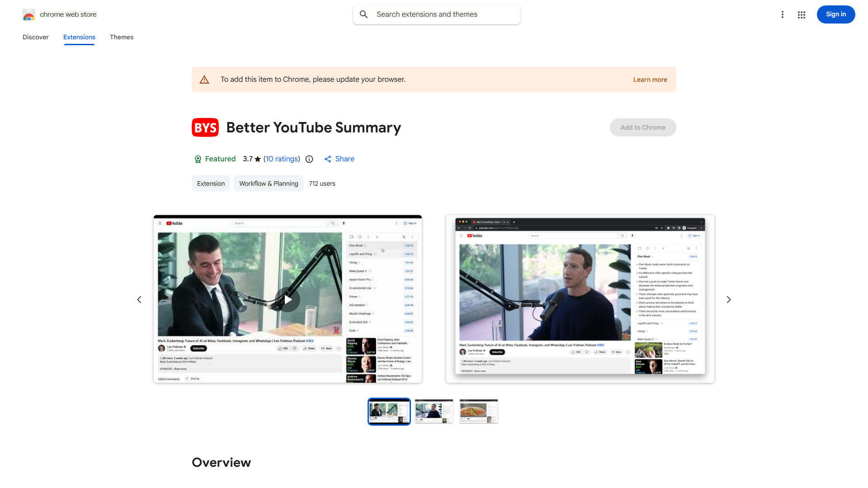
Task: Click the Chrome Web Store logo
Action: pyautogui.click(x=29, y=14)
